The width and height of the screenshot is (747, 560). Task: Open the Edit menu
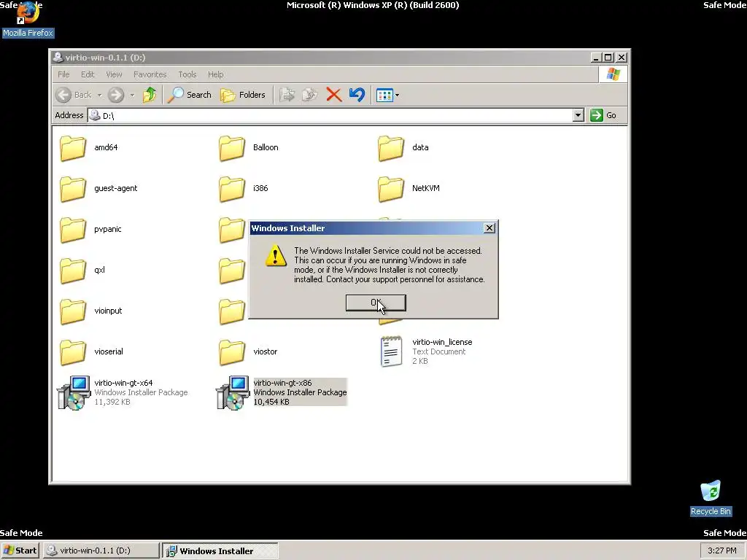[x=88, y=74]
